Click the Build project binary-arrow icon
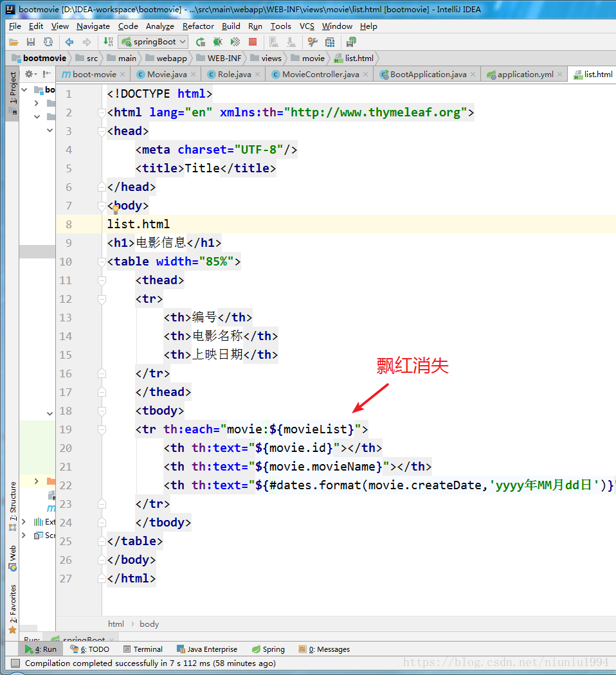This screenshot has height=675, width=616. point(107,42)
